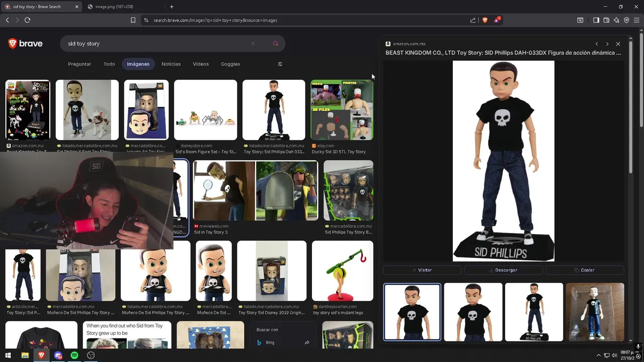Open the Sid figure with white dog image
The height and width of the screenshot is (362, 644).
click(87, 110)
